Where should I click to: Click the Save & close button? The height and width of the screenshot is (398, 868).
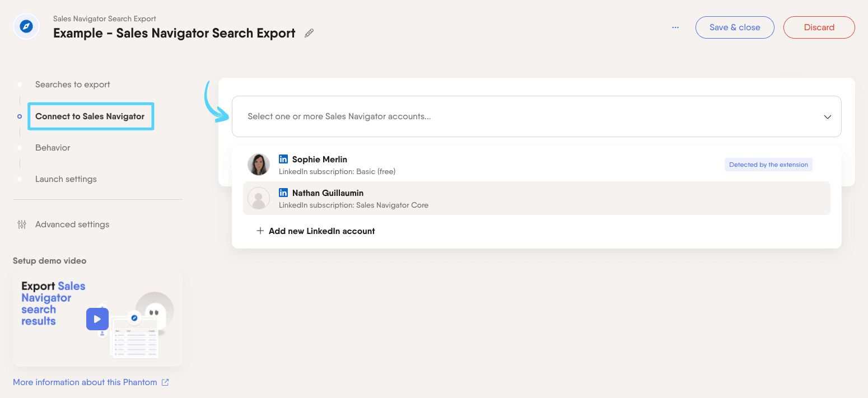click(735, 27)
